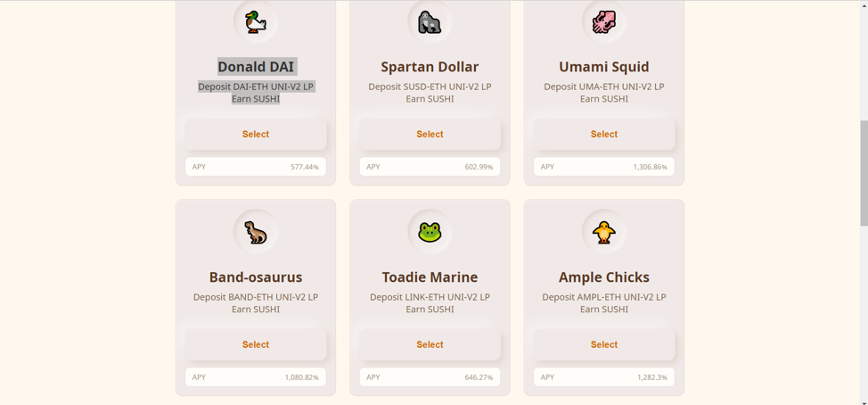Click the Spartan Dollar APY 602.99% row
Screen dimensions: 868x405
pyautogui.click(x=430, y=167)
